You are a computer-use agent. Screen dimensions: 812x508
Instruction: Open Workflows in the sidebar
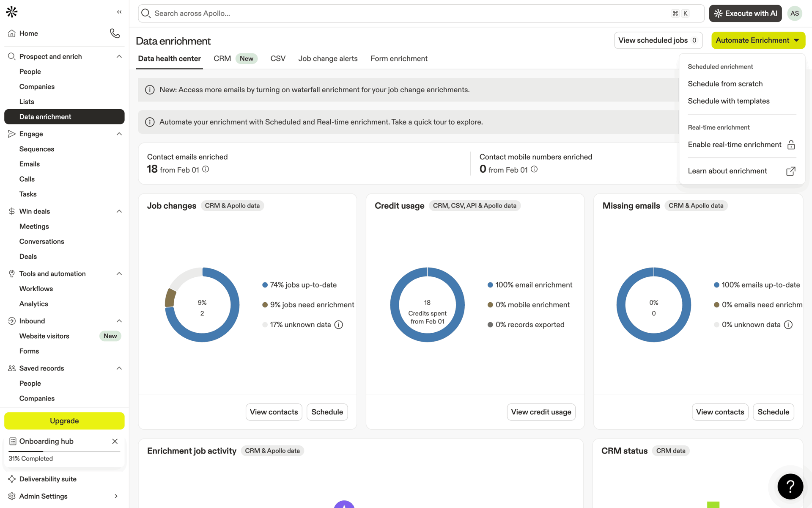point(36,289)
